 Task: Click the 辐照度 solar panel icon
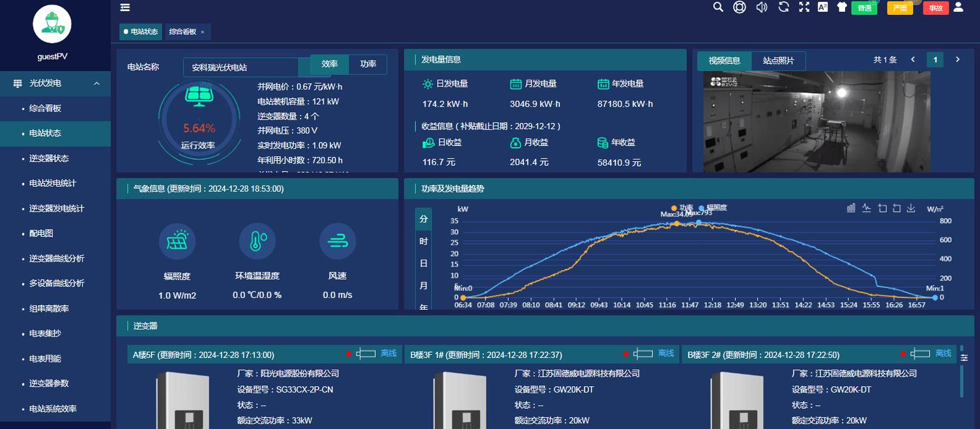click(177, 242)
